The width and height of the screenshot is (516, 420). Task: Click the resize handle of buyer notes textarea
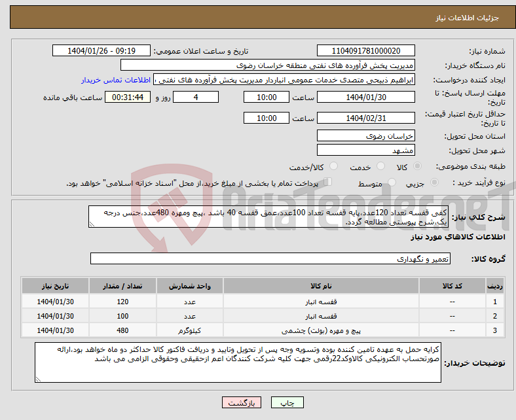tap(38, 379)
